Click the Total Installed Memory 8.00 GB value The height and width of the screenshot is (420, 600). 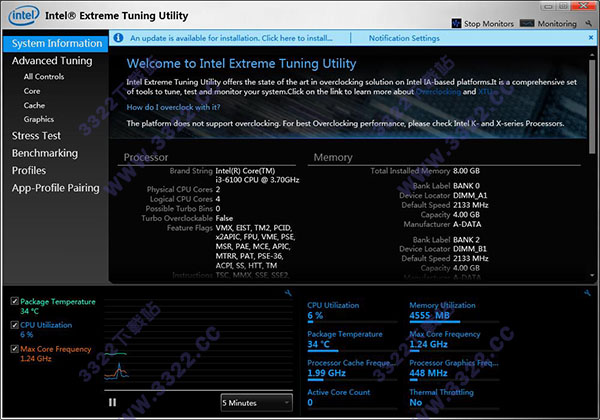tap(466, 171)
